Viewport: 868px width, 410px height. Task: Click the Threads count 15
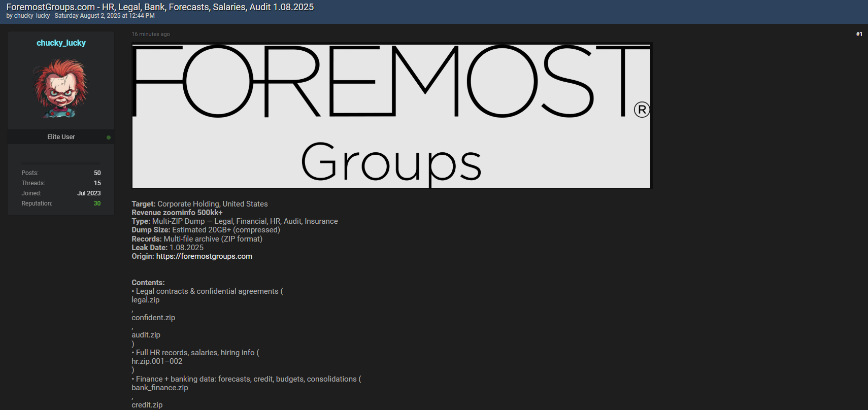[x=97, y=183]
